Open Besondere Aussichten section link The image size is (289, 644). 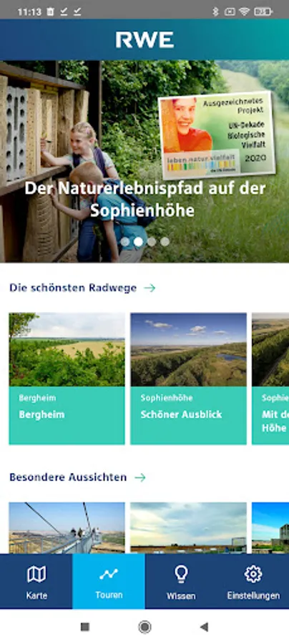pyautogui.click(x=68, y=477)
